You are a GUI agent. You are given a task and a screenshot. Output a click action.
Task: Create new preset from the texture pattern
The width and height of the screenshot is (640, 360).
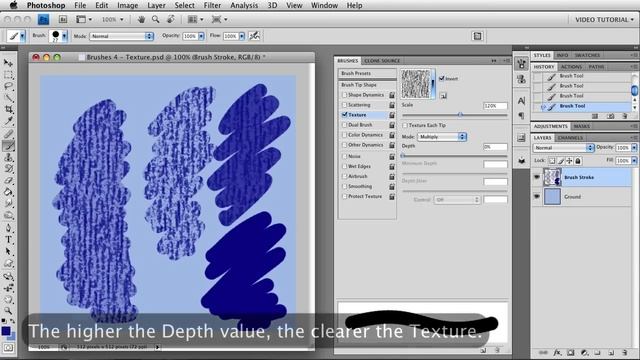pyautogui.click(x=443, y=96)
